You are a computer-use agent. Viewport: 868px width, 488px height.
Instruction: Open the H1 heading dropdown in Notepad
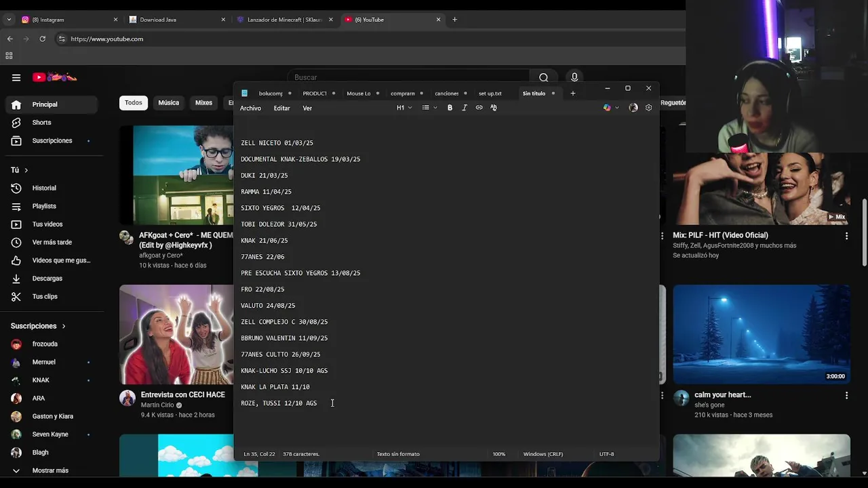coord(404,108)
